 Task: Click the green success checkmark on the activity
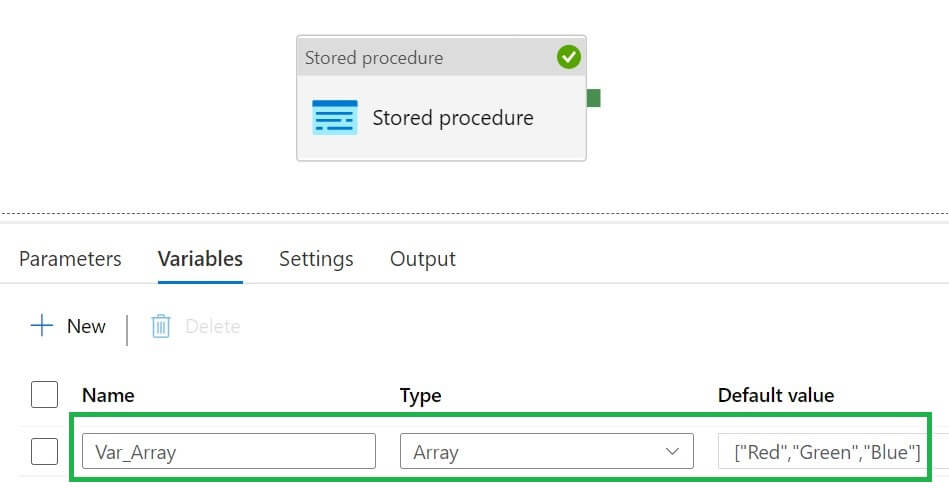[569, 58]
